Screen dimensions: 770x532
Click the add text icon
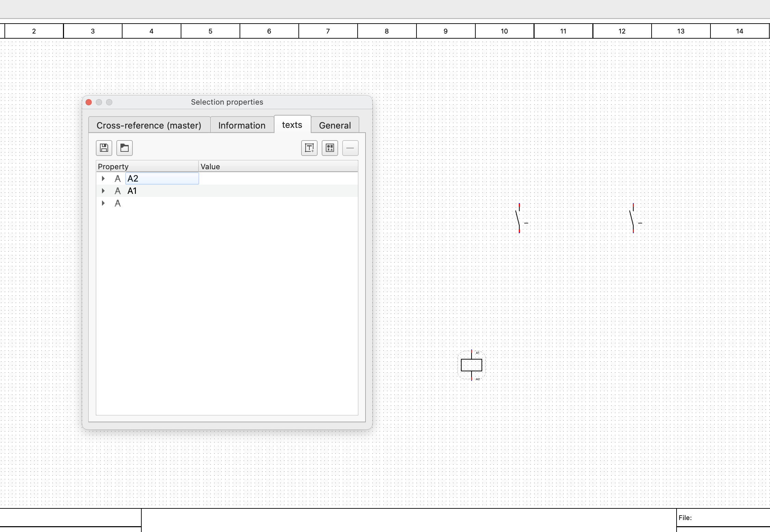pyautogui.click(x=309, y=148)
